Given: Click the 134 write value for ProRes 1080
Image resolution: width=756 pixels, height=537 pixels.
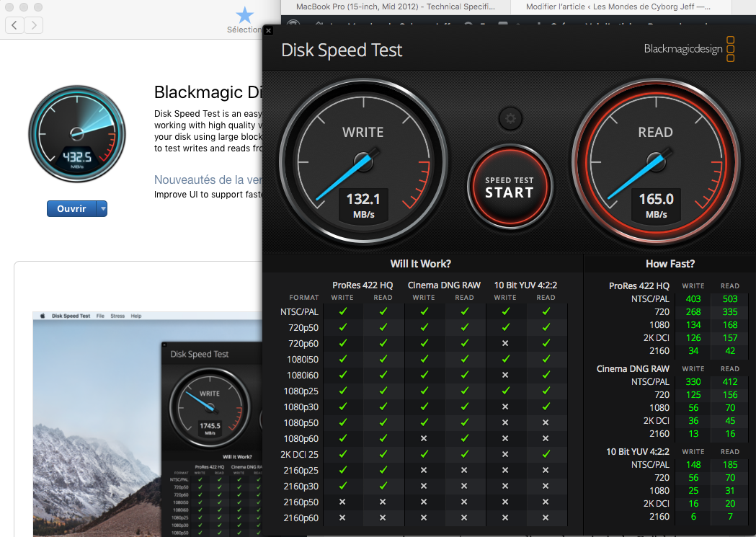Looking at the screenshot, I should (x=693, y=325).
